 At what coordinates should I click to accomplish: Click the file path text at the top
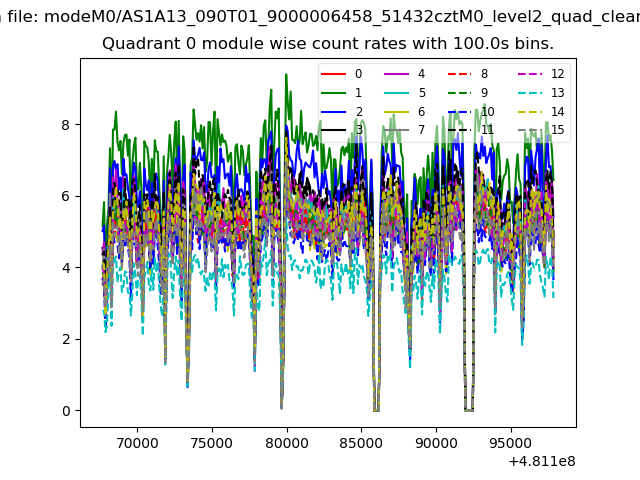[x=320, y=16]
